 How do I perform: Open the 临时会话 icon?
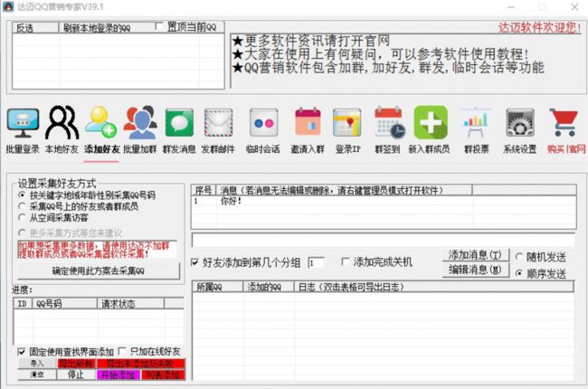coord(263,123)
